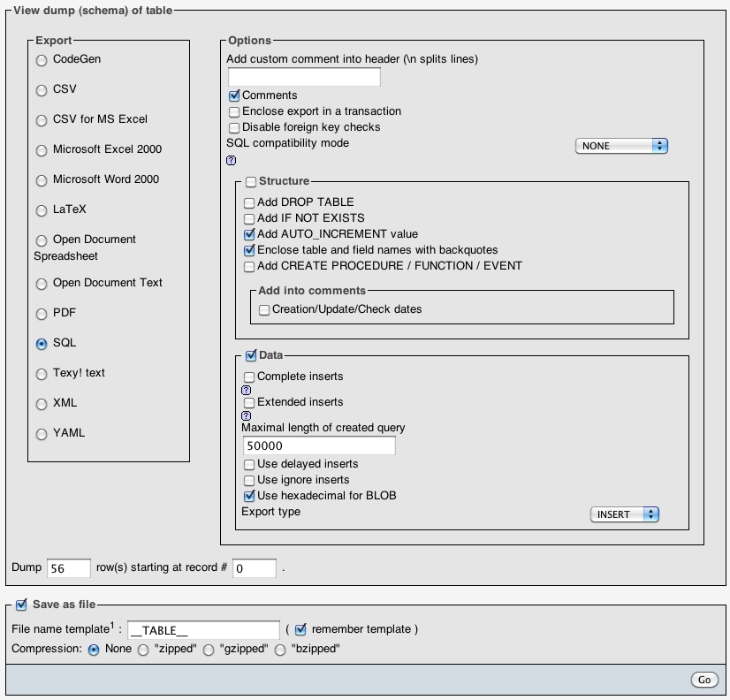The height and width of the screenshot is (700, 730).
Task: Enable Disable foreign key checks
Action: (x=234, y=128)
